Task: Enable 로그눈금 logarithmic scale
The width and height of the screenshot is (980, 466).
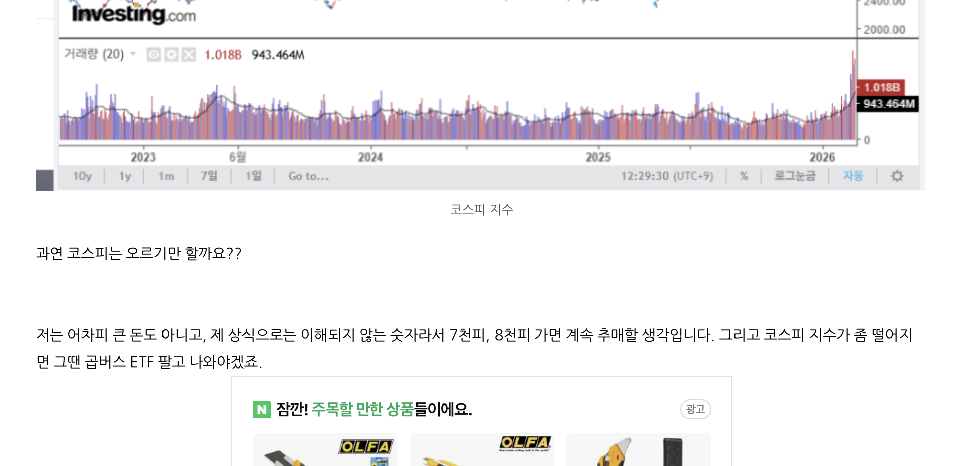Action: (794, 176)
